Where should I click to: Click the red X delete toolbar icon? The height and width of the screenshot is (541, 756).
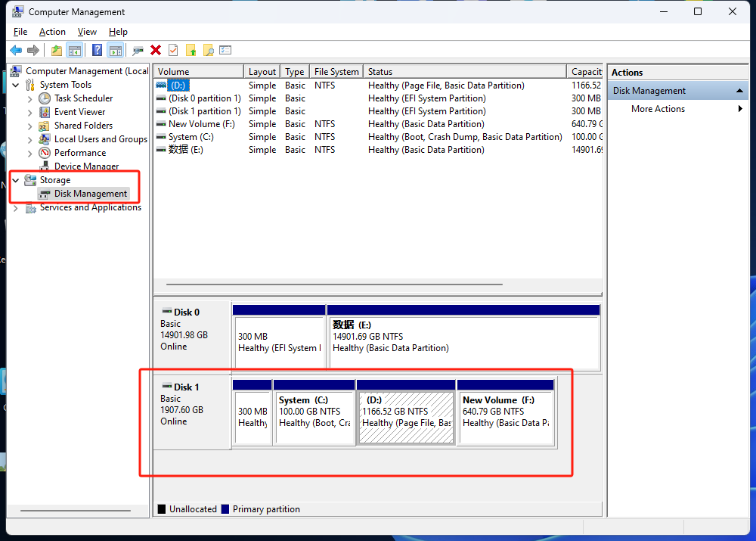[156, 50]
